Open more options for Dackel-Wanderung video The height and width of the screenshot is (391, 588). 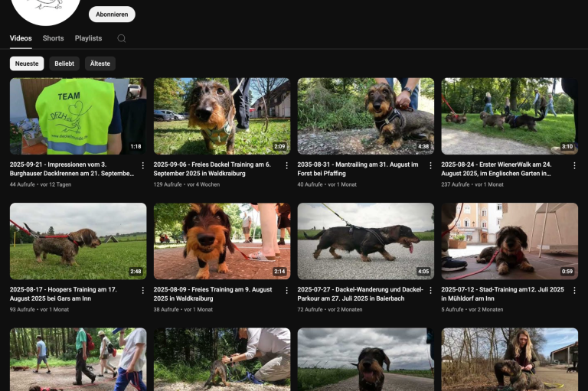[x=430, y=291]
